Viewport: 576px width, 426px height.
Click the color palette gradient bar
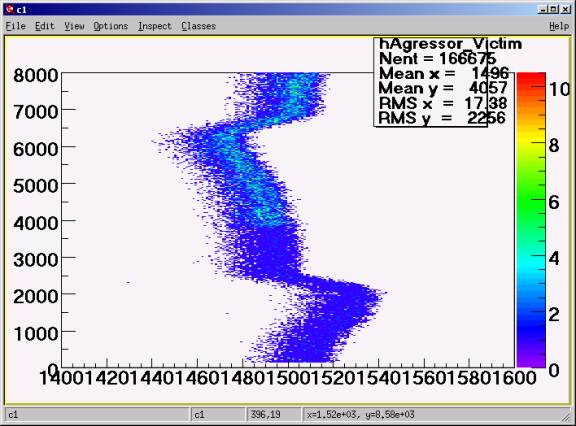coord(531,220)
